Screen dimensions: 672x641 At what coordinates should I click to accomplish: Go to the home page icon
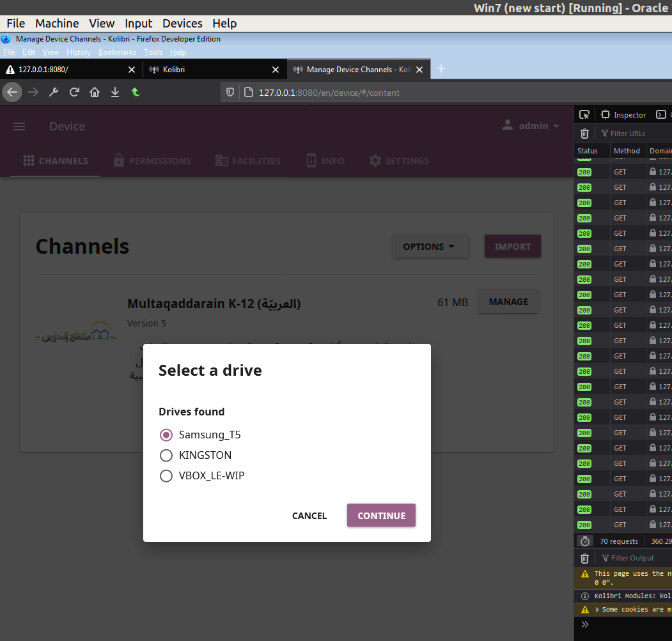pos(95,92)
